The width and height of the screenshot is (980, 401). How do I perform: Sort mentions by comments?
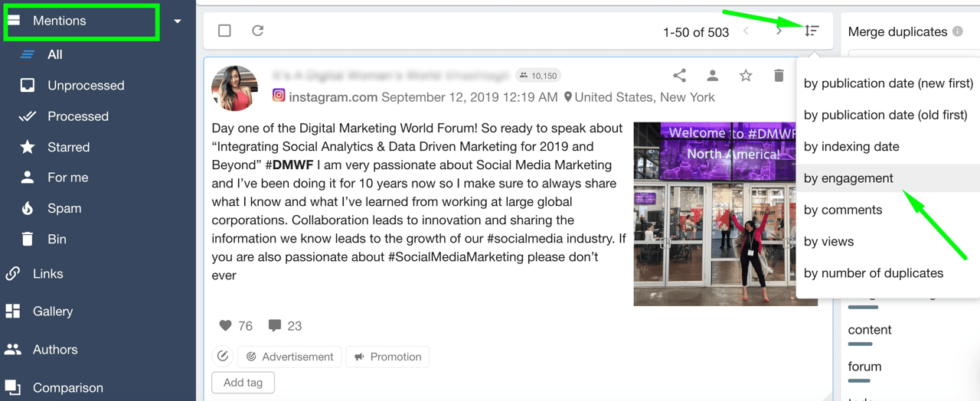pos(888,210)
